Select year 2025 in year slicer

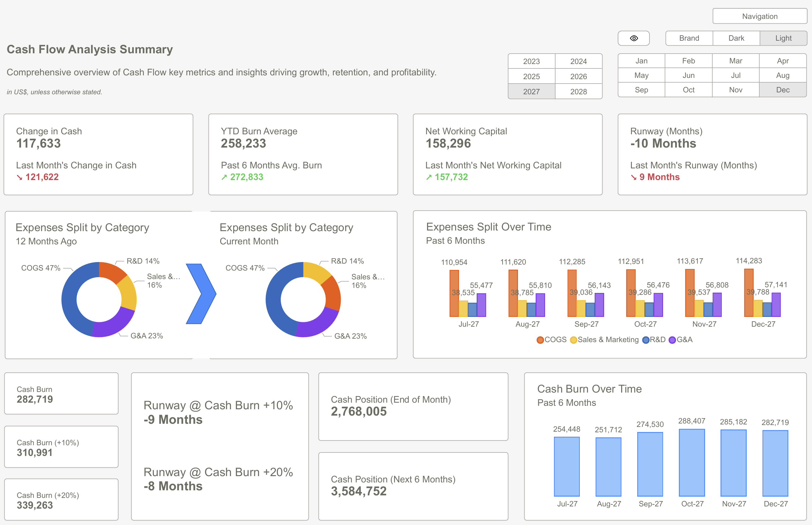click(531, 76)
